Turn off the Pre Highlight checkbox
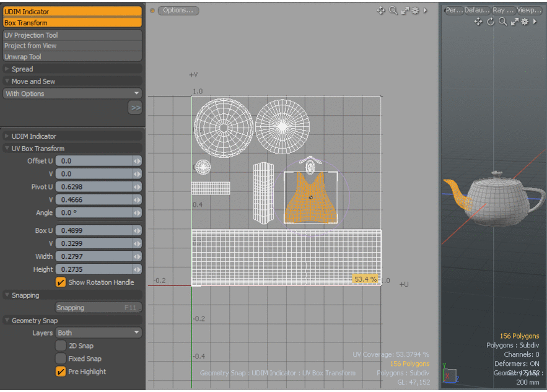Image resolution: width=547 pixels, height=392 pixels. pos(61,372)
